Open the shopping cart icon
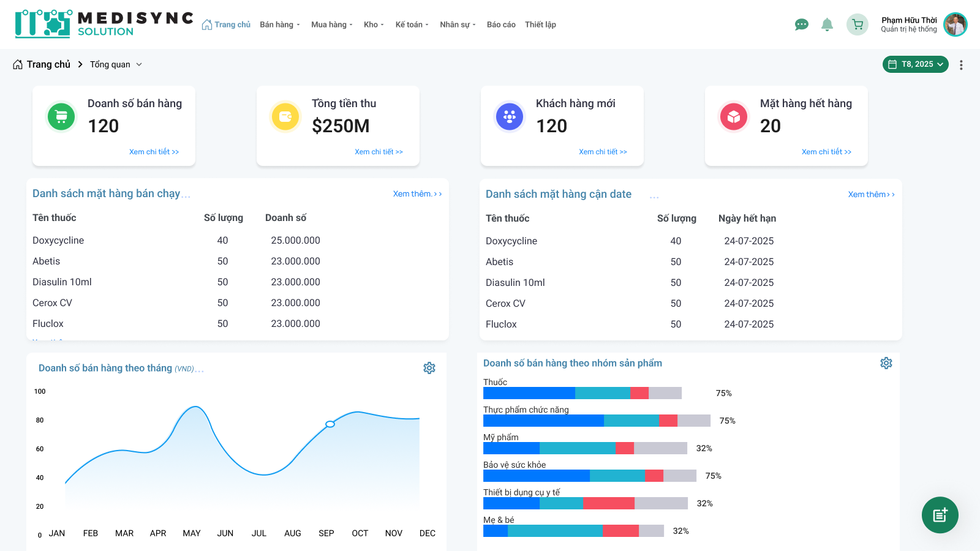 (858, 24)
